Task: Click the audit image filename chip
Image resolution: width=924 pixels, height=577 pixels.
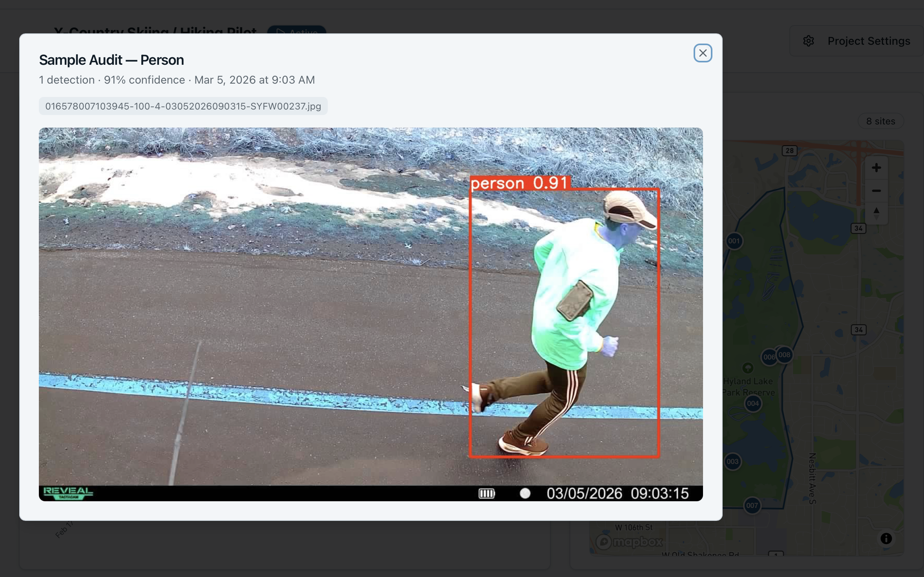Action: (183, 106)
